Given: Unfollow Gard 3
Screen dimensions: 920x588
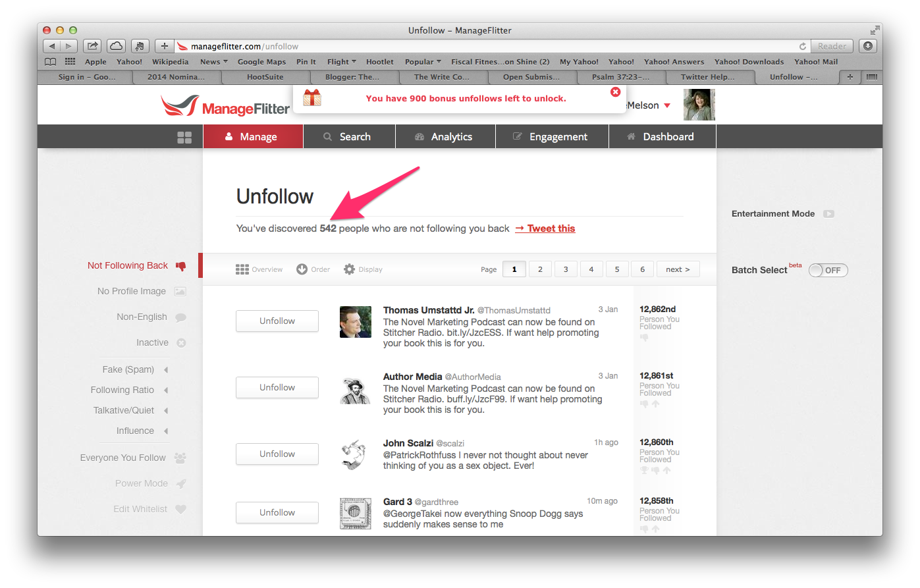Looking at the screenshot, I should pyautogui.click(x=277, y=512).
